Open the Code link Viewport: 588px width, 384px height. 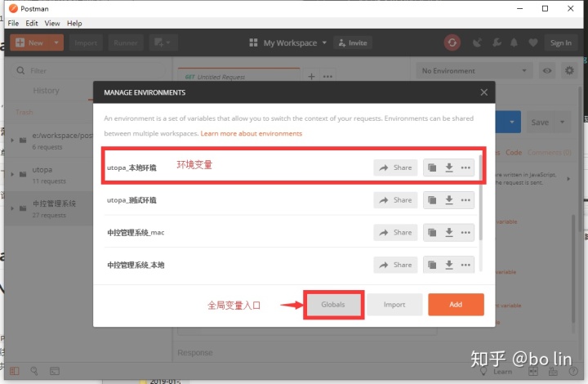(514, 152)
